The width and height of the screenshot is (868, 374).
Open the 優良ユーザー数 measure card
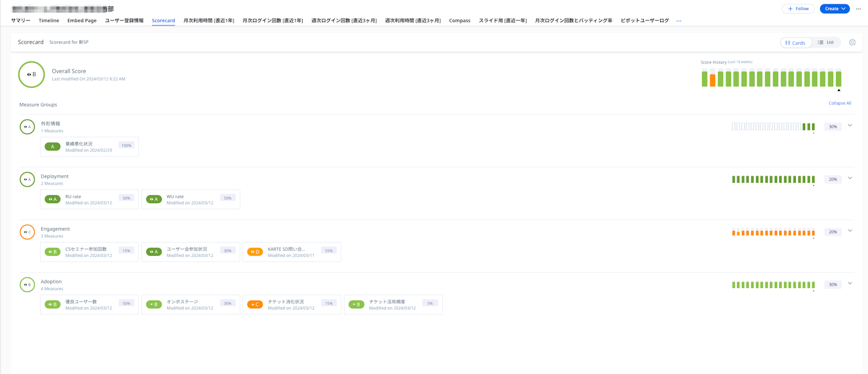[89, 304]
